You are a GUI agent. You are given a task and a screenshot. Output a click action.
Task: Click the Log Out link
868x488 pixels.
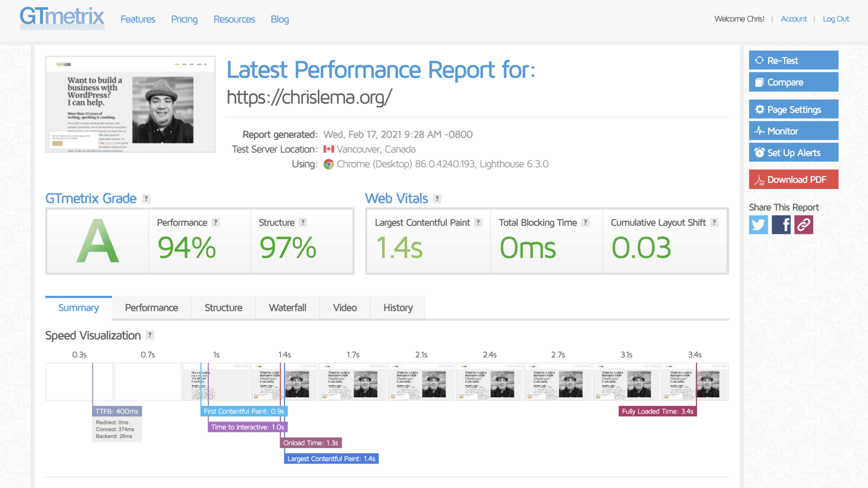836,19
